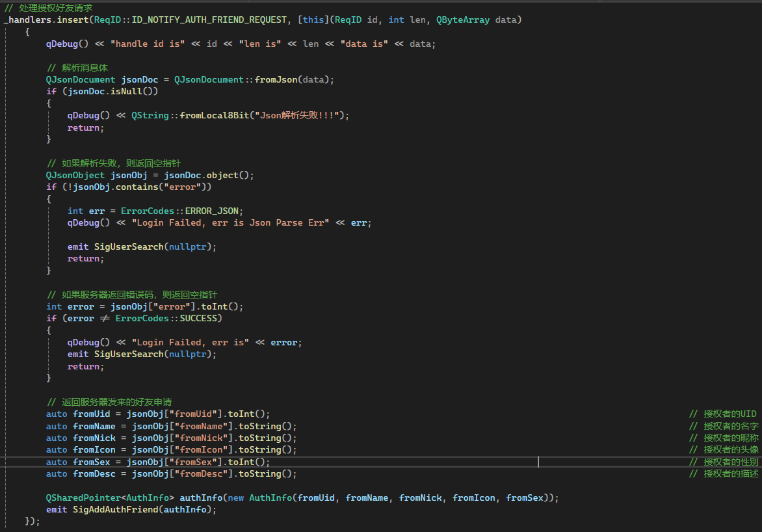Click the ERROR_JSON enum value
Screen dimensions: 762x532
tap(212, 211)
